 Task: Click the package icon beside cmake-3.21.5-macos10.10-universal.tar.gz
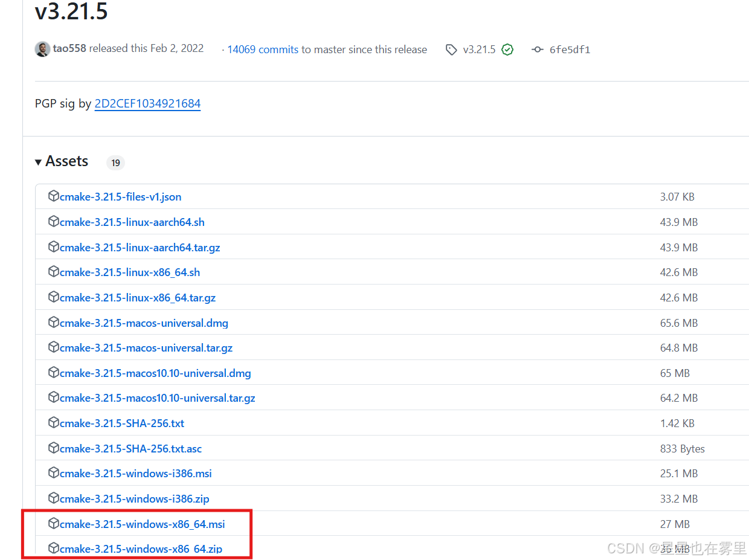tap(54, 398)
